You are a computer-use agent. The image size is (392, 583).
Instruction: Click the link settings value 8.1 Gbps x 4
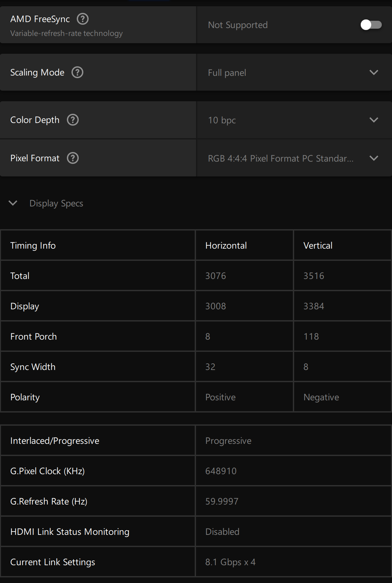pyautogui.click(x=230, y=562)
